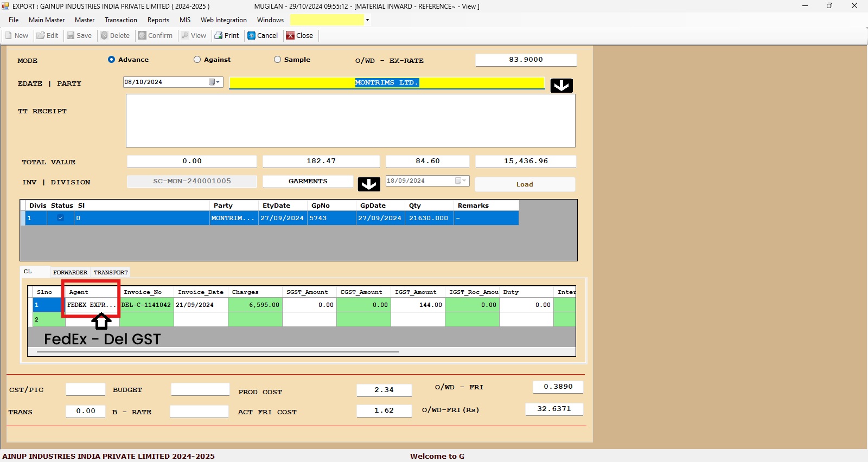Choose the Sample mode radio button
Image resolution: width=868 pixels, height=462 pixels.
click(x=277, y=60)
